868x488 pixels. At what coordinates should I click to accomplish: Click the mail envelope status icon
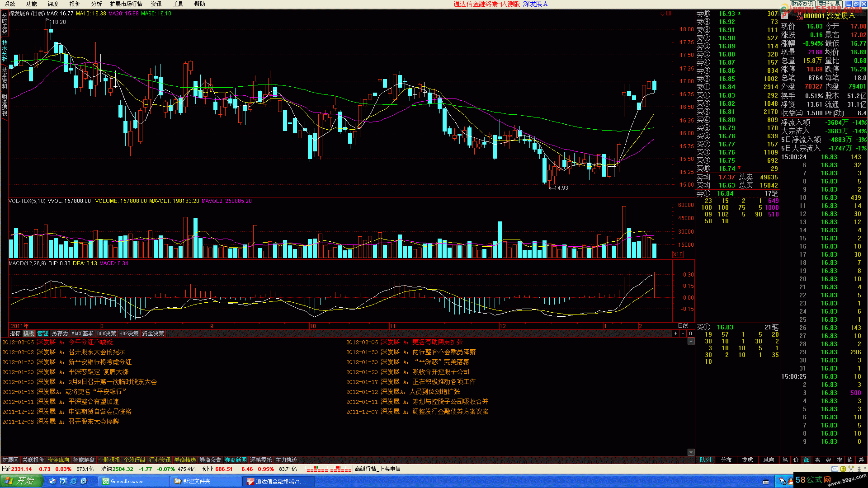click(x=835, y=469)
